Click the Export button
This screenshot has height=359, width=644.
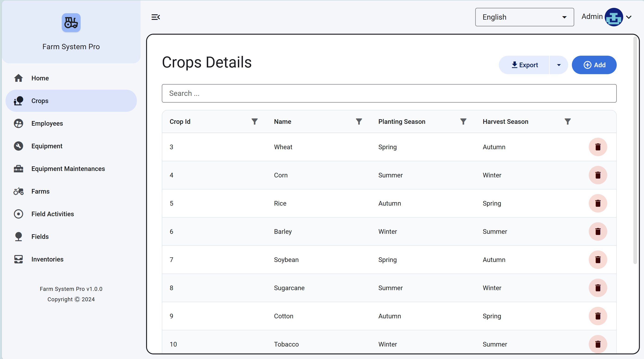tap(524, 65)
